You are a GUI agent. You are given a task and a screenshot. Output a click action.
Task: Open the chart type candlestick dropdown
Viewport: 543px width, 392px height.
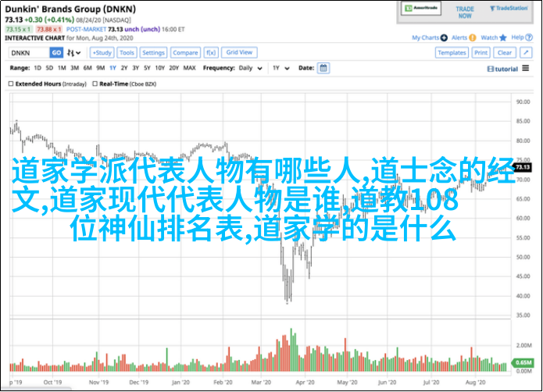click(x=73, y=53)
